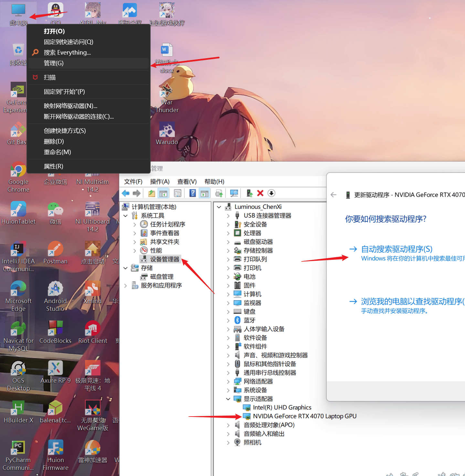The image size is (465, 476).
Task: Click the Scan for hardware changes toolbar icon
Action: coord(234,193)
